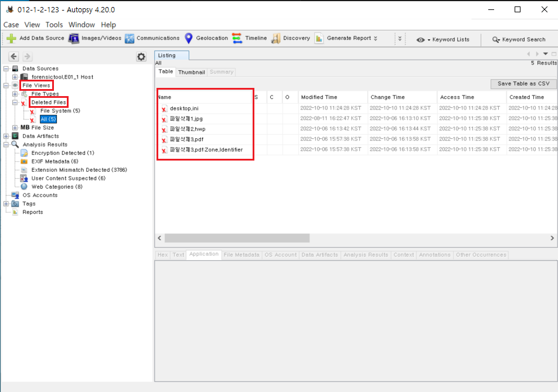This screenshot has height=392, width=558.
Task: Click the forensictool.E01_1 Host drive icon
Action: (x=24, y=77)
